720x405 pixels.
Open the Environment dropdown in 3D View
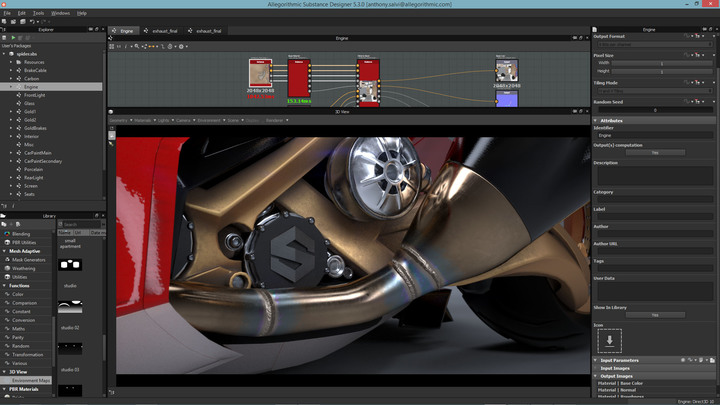click(211, 120)
